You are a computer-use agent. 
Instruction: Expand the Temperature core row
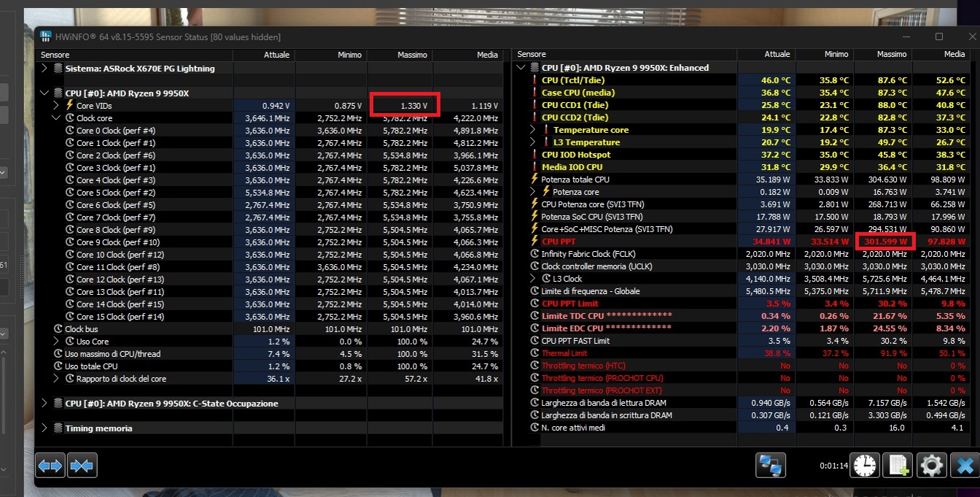(534, 130)
